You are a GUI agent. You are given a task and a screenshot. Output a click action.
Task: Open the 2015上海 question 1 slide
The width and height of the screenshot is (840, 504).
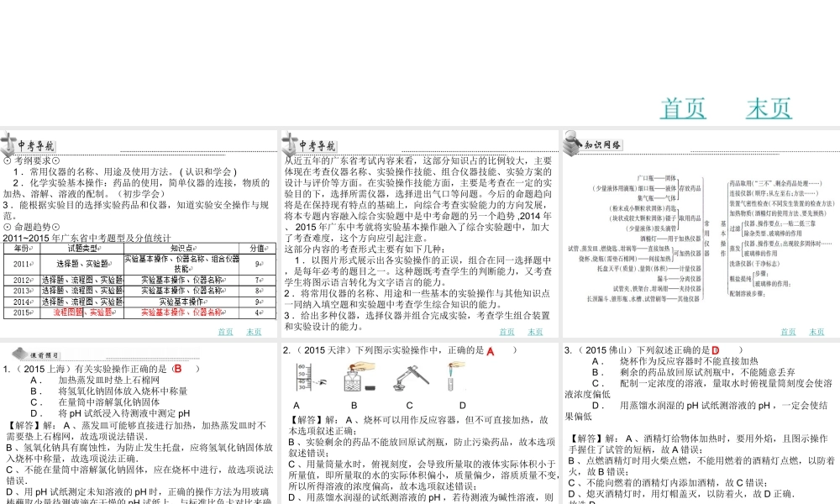coord(139,423)
